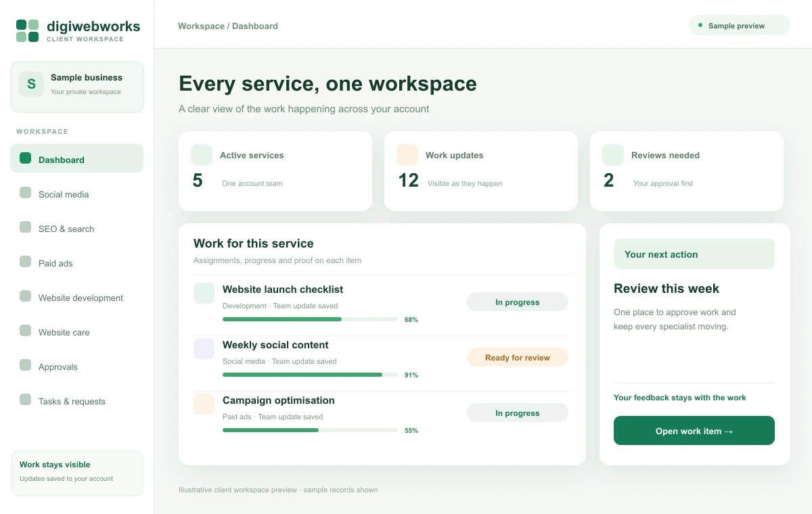Click "Your approval first" caption
812x514 pixels.
(x=663, y=183)
